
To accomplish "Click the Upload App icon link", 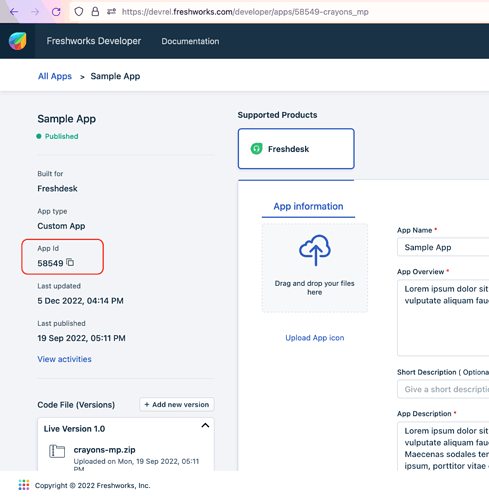I will point(315,338).
